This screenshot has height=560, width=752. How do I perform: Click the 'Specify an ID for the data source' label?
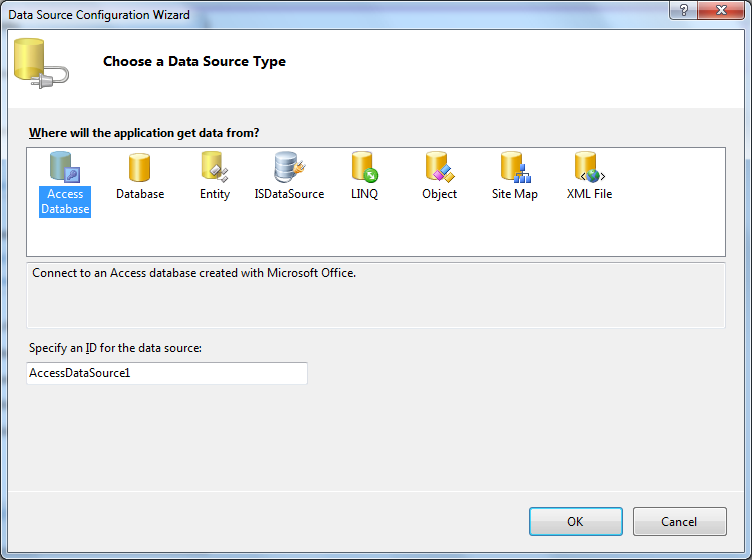(116, 348)
